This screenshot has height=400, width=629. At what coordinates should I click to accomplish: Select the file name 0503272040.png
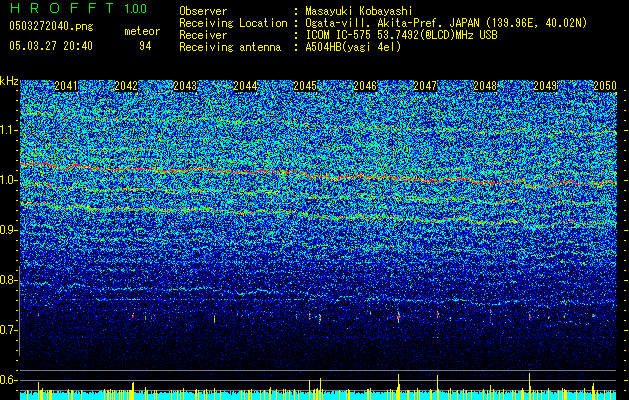click(51, 26)
